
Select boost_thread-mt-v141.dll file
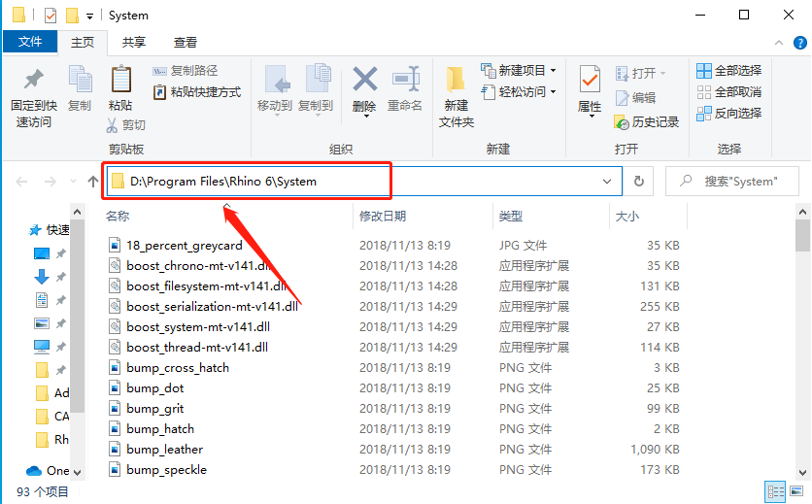click(188, 347)
